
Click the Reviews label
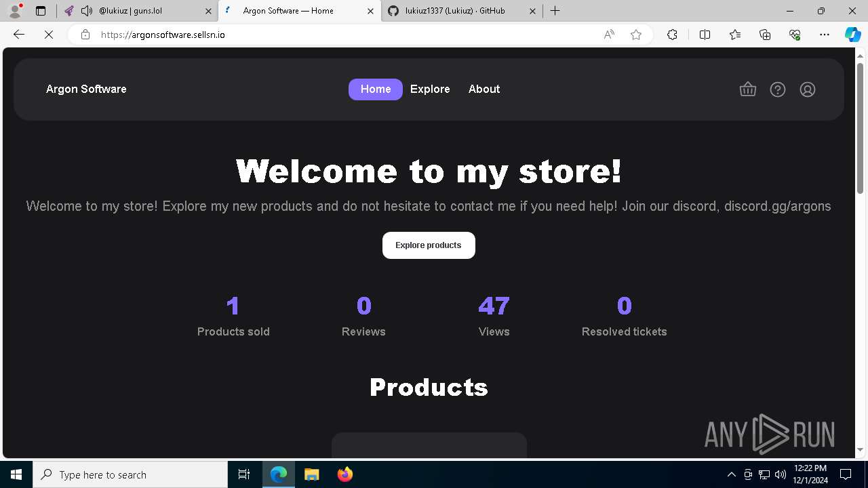tap(363, 331)
